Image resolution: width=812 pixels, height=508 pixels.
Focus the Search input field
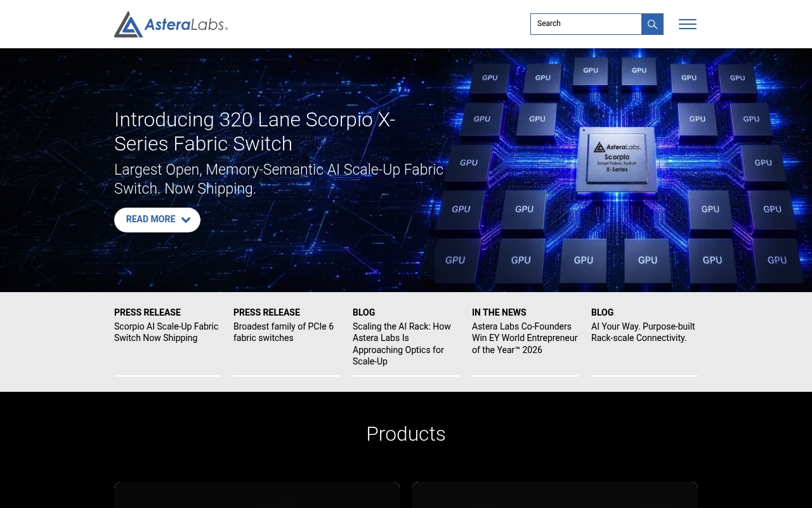586,24
